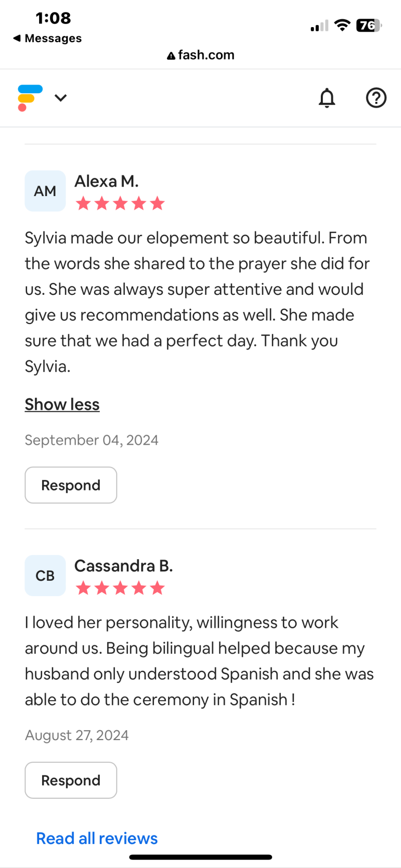
Task: Click Cassandra B.'s five-star rating
Action: click(x=120, y=588)
